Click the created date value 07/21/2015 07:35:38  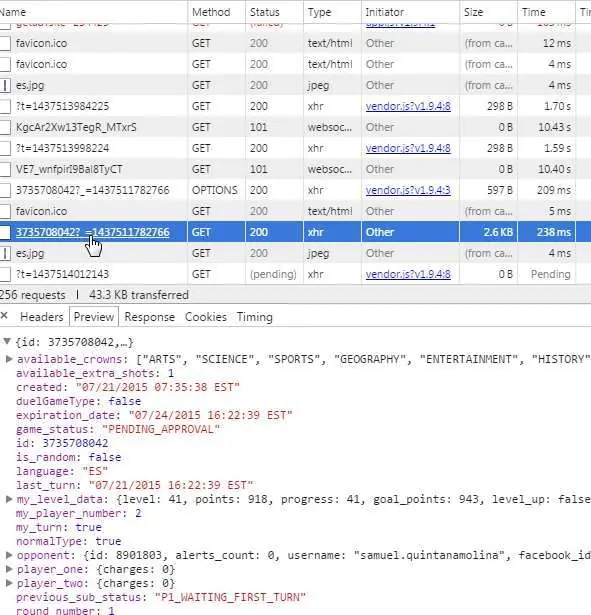point(158,387)
